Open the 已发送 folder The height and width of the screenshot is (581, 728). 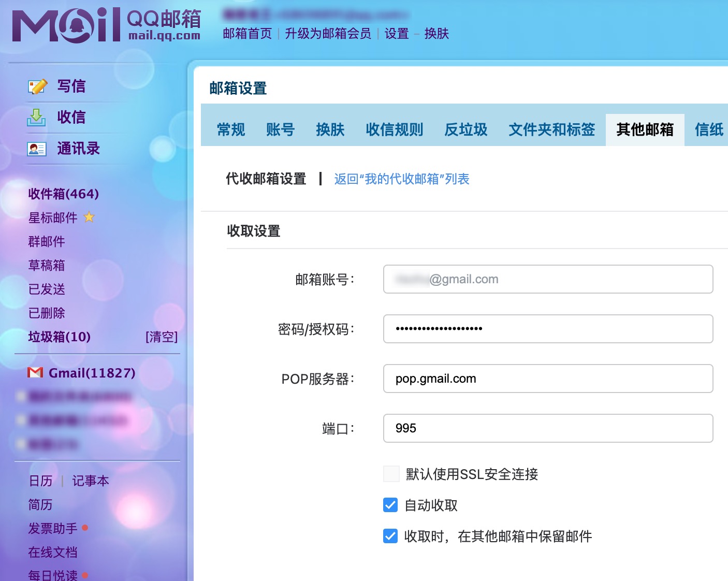(47, 289)
